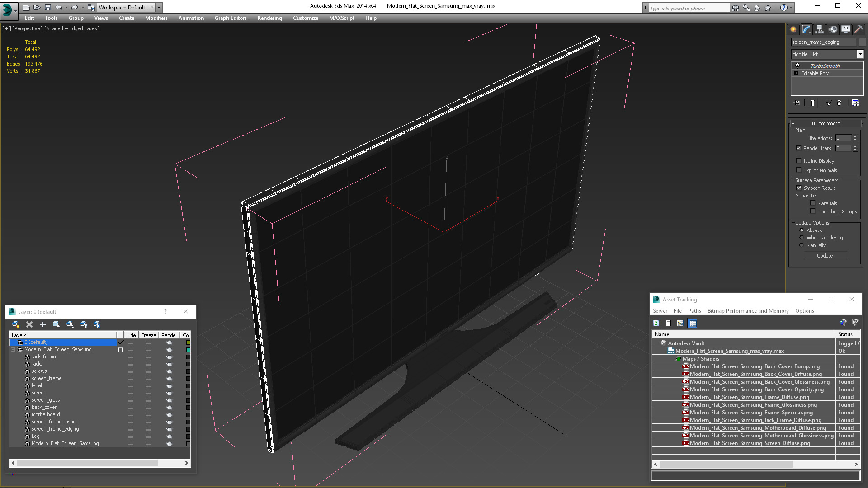
Task: Expand Editable Poly in modifier stack
Action: (796, 73)
